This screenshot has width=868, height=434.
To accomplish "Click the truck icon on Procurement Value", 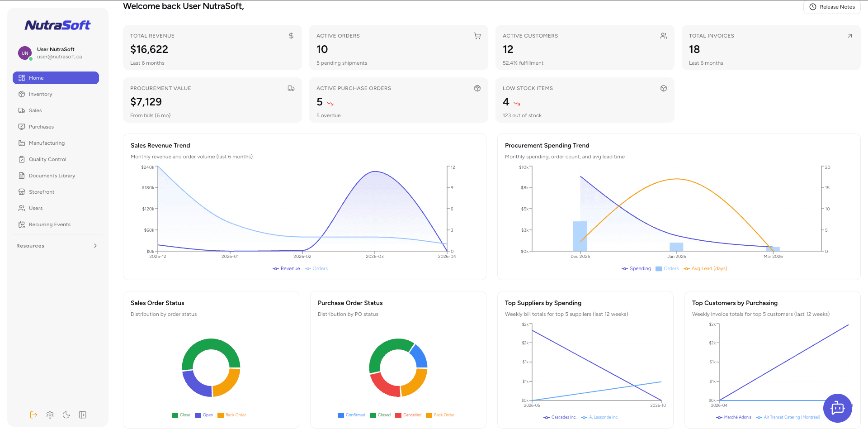I will coord(291,88).
